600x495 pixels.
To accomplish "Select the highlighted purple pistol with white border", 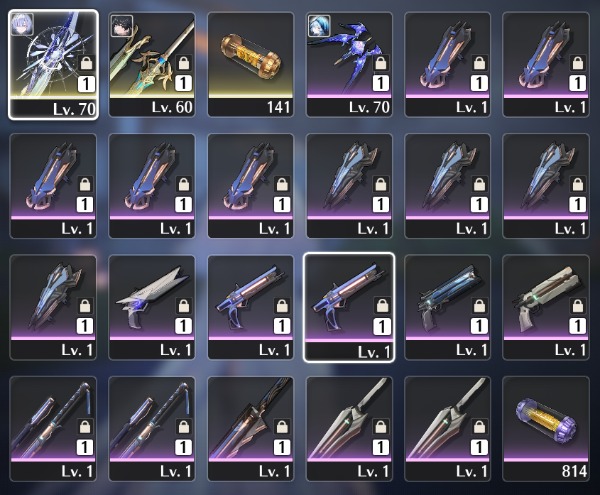I will [349, 307].
